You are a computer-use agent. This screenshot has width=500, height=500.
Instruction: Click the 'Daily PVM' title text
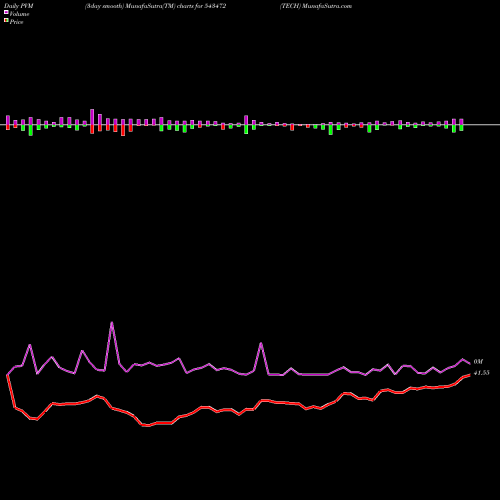19,6
